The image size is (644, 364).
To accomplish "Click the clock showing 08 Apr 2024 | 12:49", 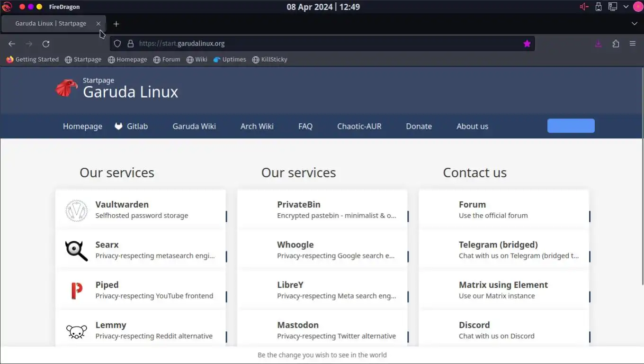I will [x=323, y=7].
